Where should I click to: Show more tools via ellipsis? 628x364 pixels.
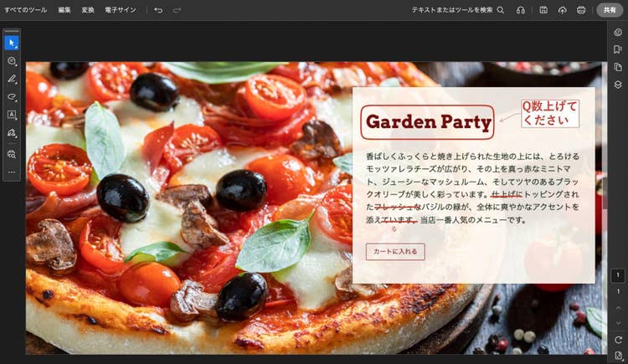click(x=12, y=172)
